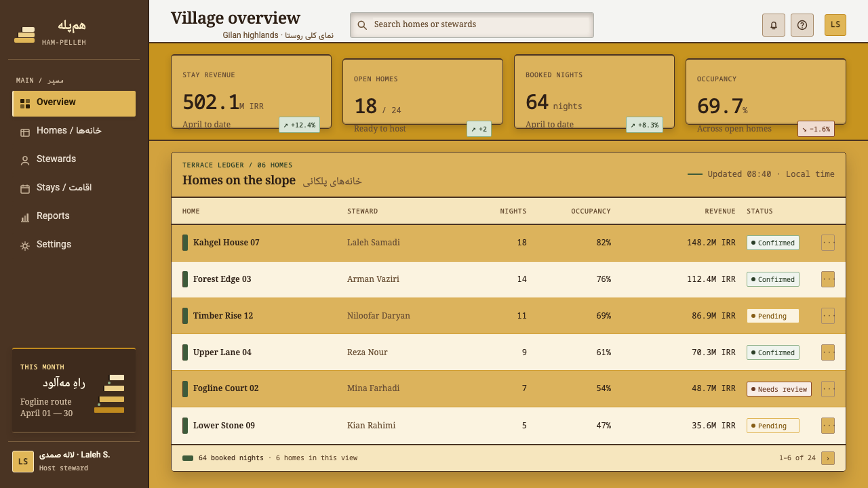Sort by the Nights column header
This screenshot has width=868, height=488.
pyautogui.click(x=513, y=211)
